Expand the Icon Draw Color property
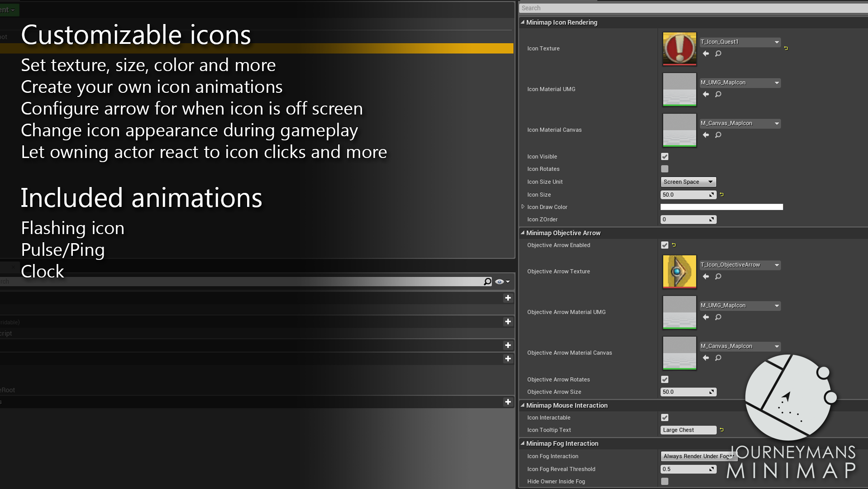Viewport: 868px width, 489px height. point(523,207)
